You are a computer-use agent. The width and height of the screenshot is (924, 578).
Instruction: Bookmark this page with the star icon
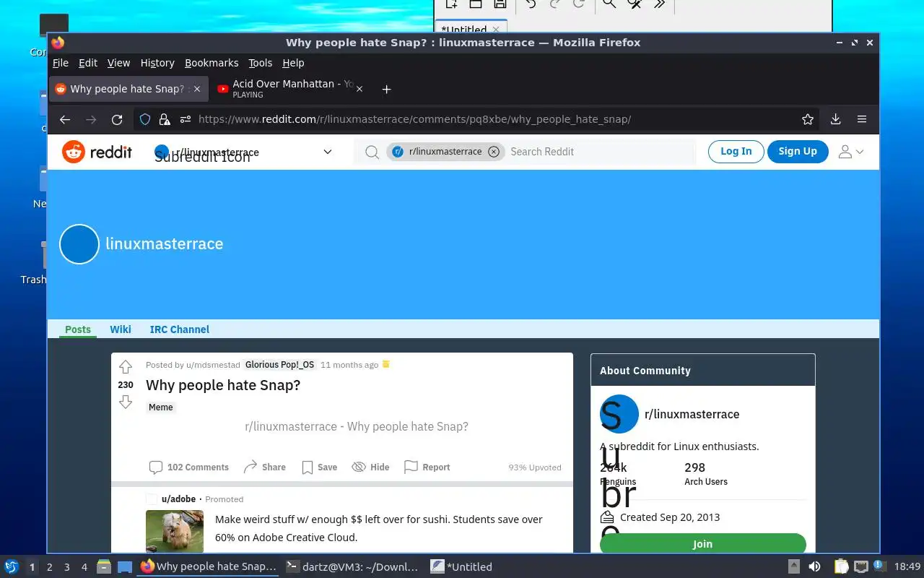click(808, 119)
